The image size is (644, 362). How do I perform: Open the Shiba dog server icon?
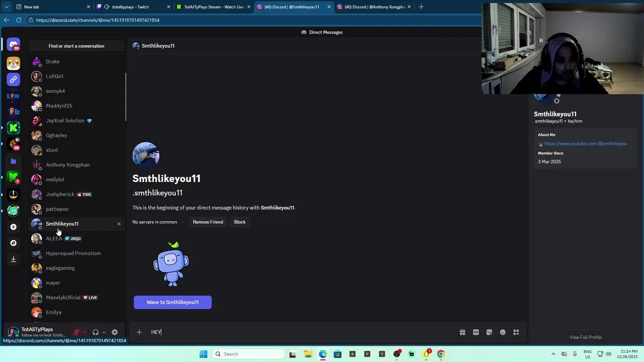click(14, 63)
